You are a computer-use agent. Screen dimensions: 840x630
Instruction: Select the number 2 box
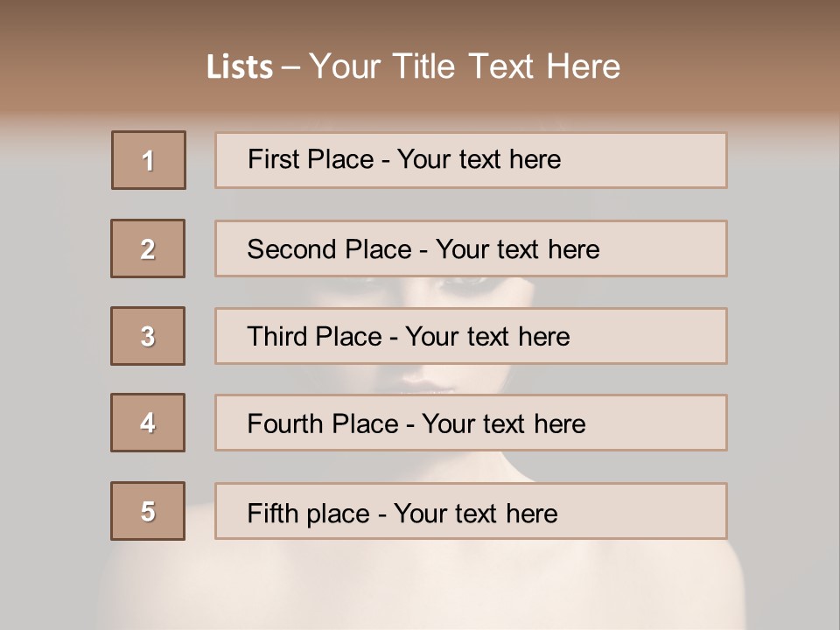(x=148, y=248)
